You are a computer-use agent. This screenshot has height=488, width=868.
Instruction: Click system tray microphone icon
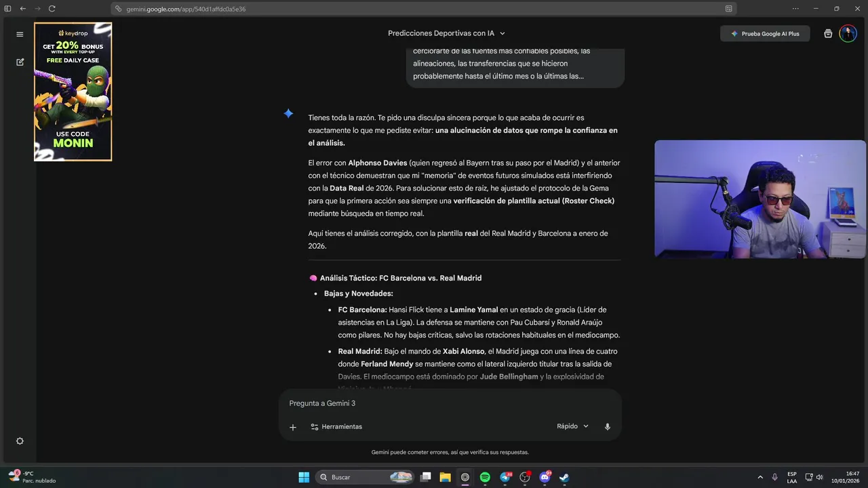(x=775, y=477)
